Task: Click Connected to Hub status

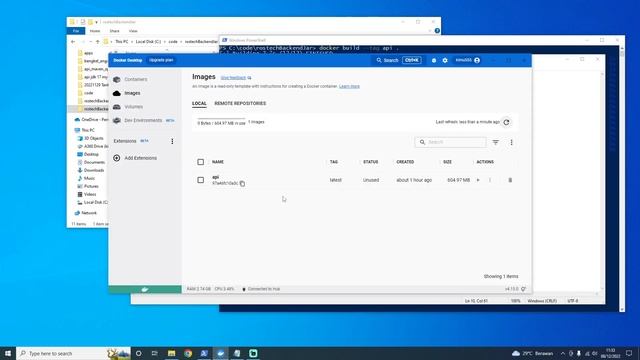Action: [261, 289]
